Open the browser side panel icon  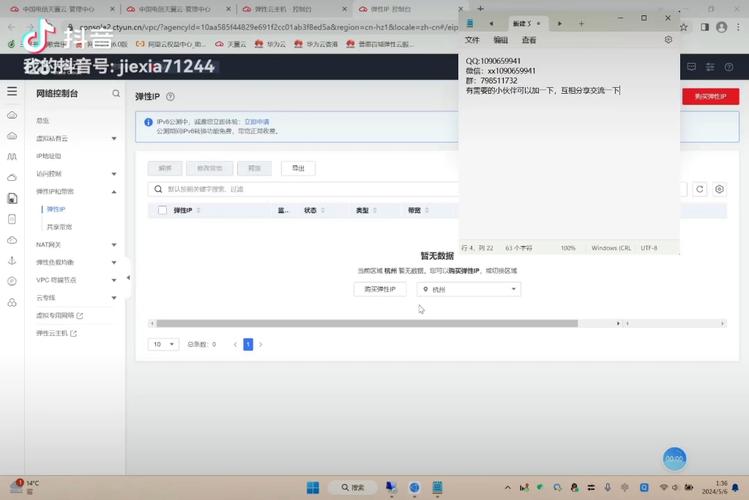point(705,27)
